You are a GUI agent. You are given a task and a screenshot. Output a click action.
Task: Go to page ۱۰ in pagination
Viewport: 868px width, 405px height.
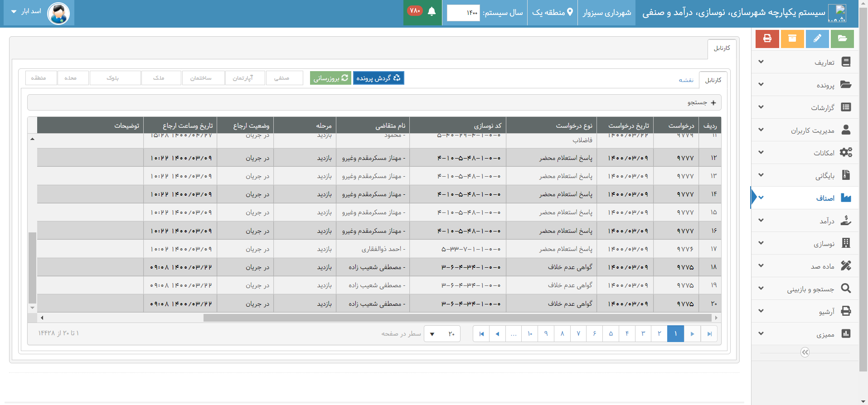(530, 334)
